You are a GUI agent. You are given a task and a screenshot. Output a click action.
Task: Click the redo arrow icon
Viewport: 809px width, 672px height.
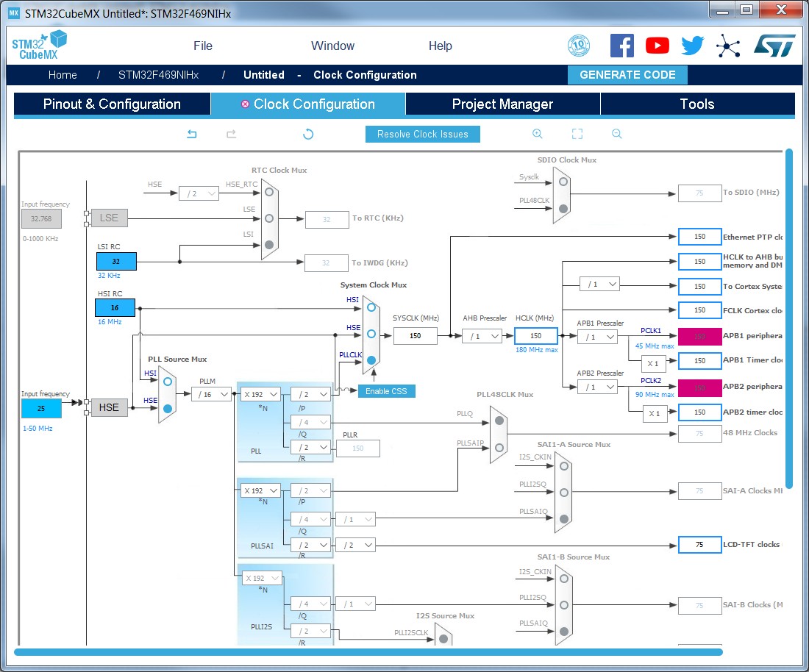pos(231,134)
